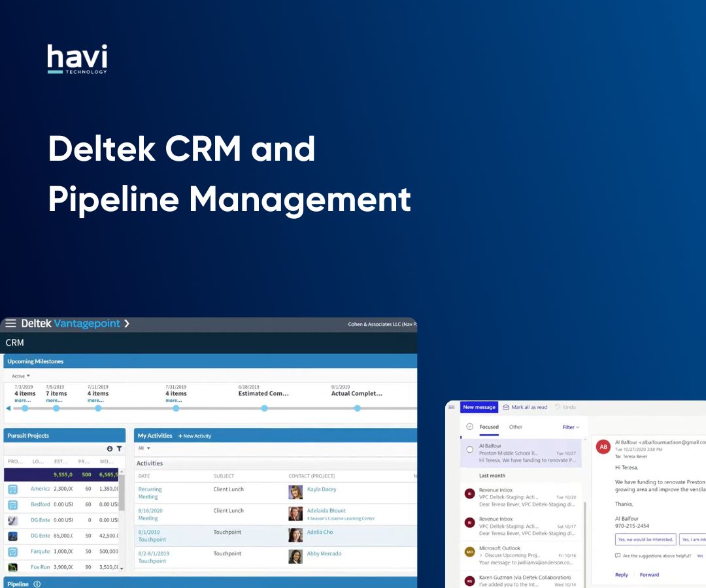Click the Undo icon in Outlook toolbar
The height and width of the screenshot is (588, 706).
558,406
